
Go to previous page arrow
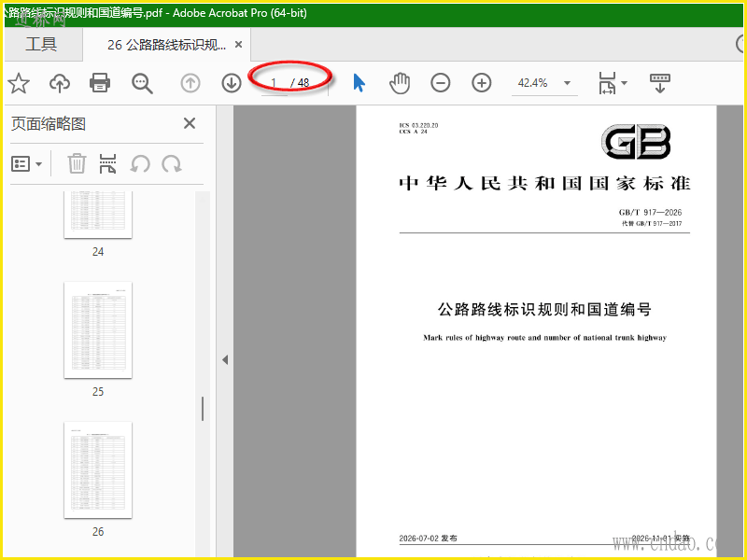pyautogui.click(x=190, y=83)
